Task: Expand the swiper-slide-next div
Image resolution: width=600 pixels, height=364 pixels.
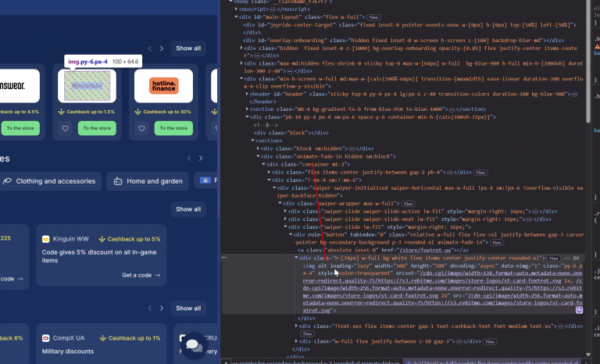Action: pyautogui.click(x=285, y=219)
